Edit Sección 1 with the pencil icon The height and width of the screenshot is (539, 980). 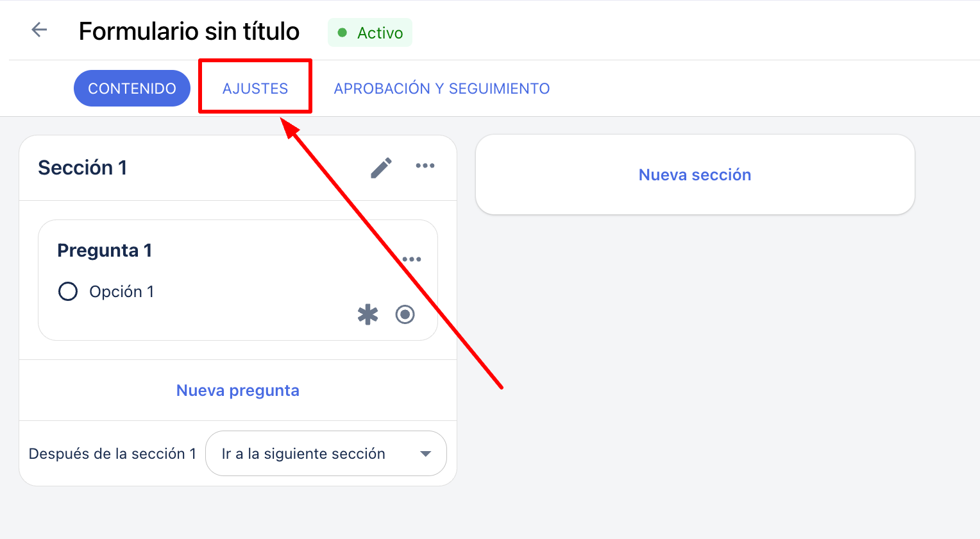[382, 167]
